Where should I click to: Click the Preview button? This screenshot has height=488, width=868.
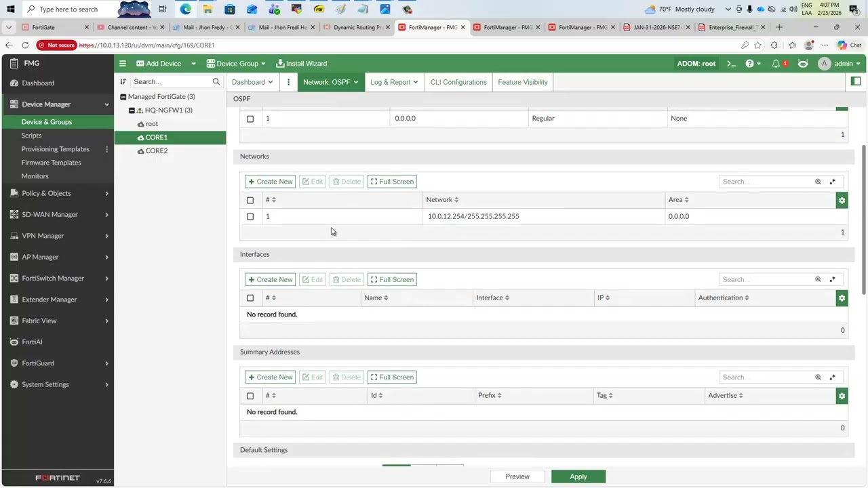[517, 476]
